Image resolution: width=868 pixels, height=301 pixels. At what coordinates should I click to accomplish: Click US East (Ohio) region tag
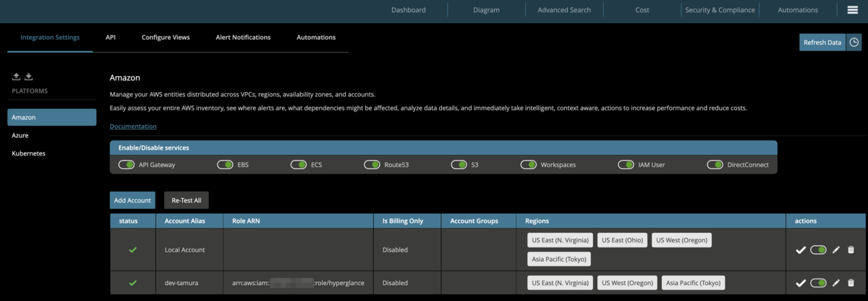click(622, 239)
